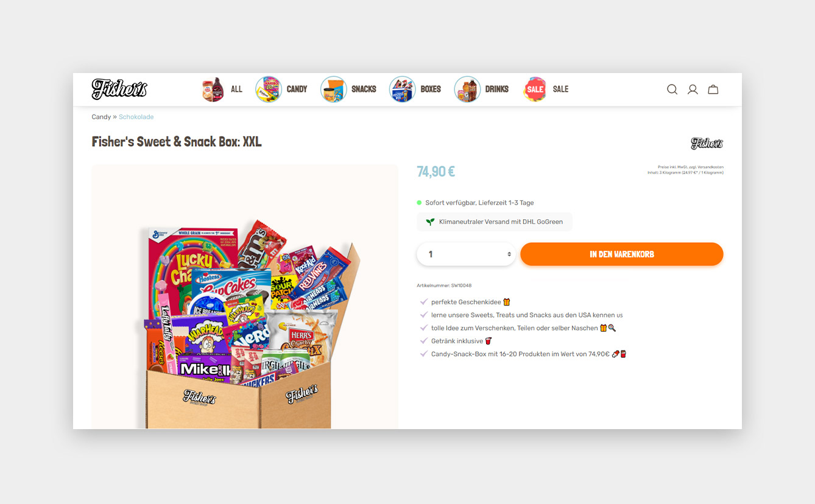
Task: Add to cart with In den Warenkorb
Action: (x=622, y=254)
